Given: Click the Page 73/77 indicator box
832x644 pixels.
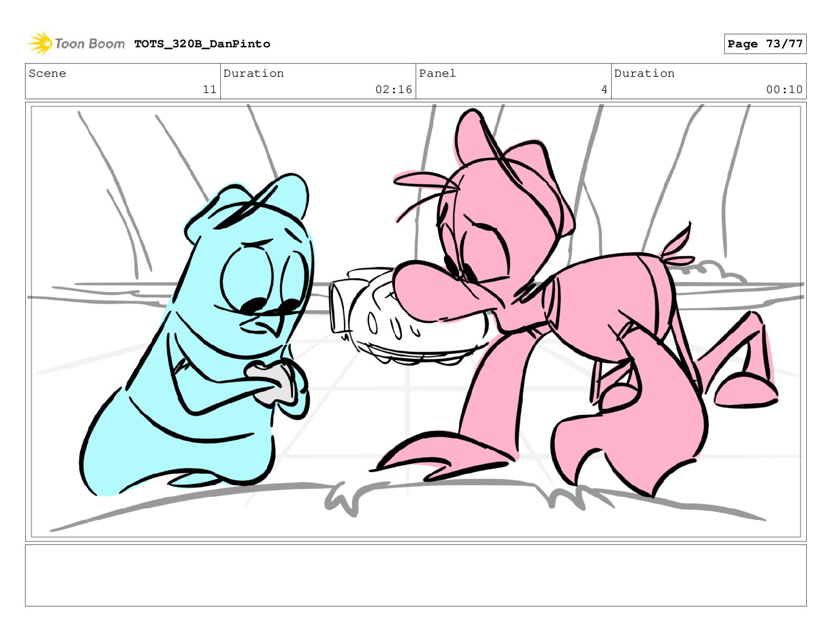Looking at the screenshot, I should click(x=765, y=44).
